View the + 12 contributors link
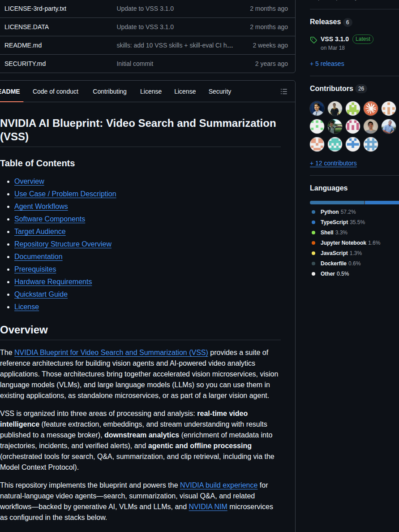Image resolution: width=399 pixels, height=532 pixels. click(333, 163)
